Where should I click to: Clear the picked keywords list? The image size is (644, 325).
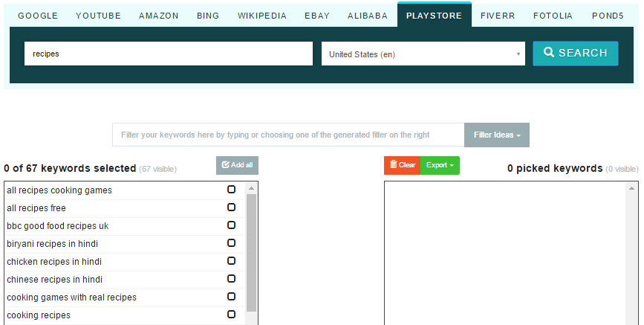click(x=402, y=165)
